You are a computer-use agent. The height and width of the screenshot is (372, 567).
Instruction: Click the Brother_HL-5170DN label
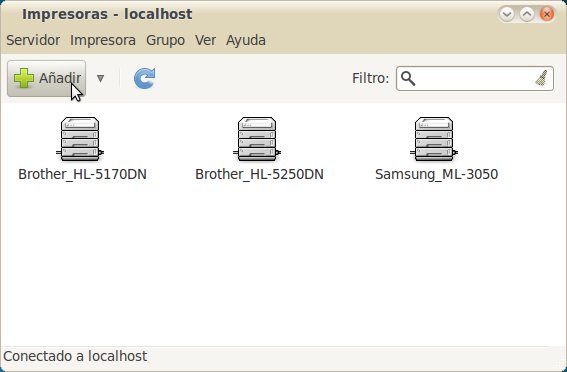click(x=82, y=175)
